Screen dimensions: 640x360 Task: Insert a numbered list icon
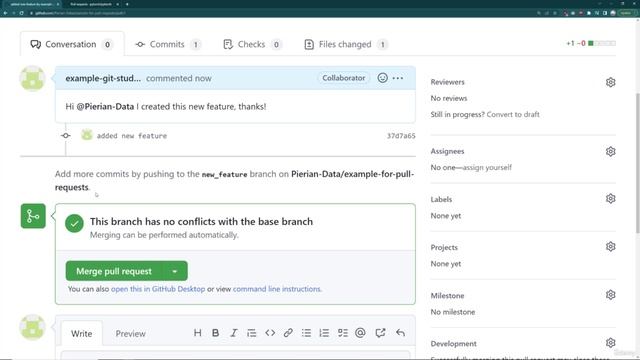(x=324, y=333)
